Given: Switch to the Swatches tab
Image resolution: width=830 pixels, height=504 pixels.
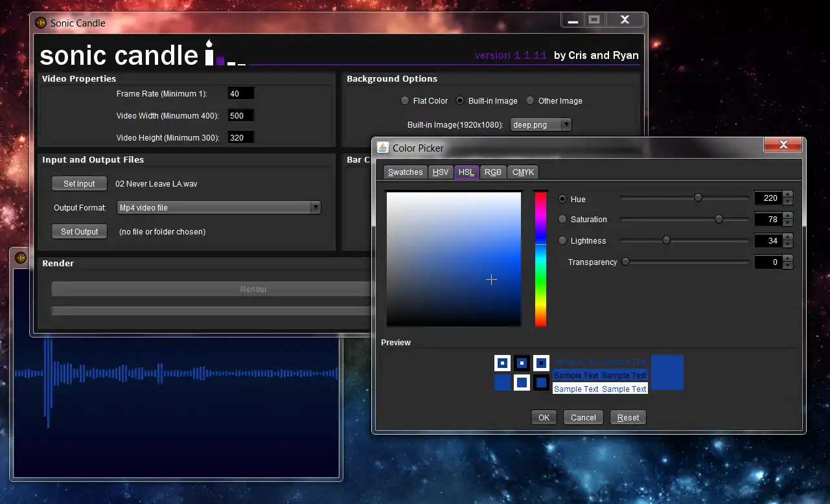Looking at the screenshot, I should (x=405, y=172).
